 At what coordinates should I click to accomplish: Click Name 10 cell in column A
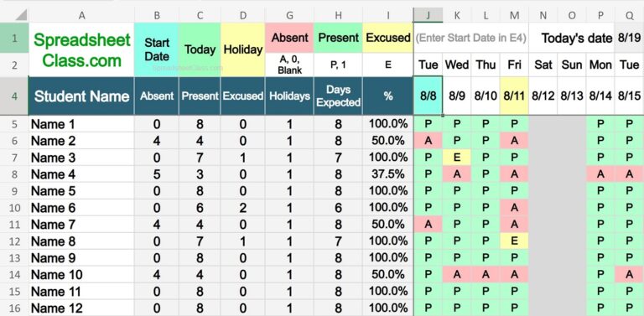[x=81, y=275]
